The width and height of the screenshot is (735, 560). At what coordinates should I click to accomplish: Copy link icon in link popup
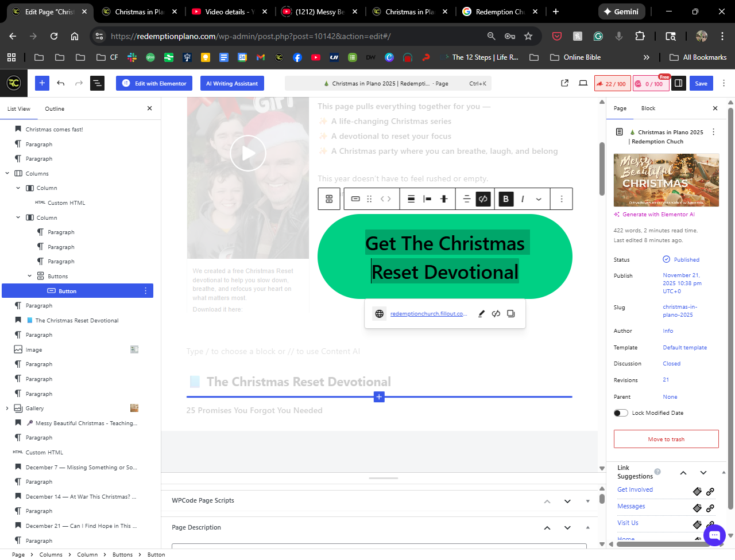[510, 314]
